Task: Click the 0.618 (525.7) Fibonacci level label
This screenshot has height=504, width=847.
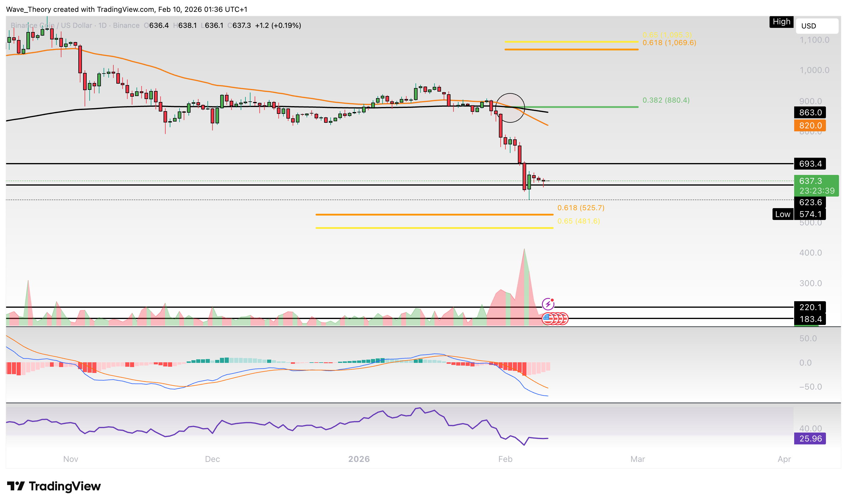Action: coord(580,208)
